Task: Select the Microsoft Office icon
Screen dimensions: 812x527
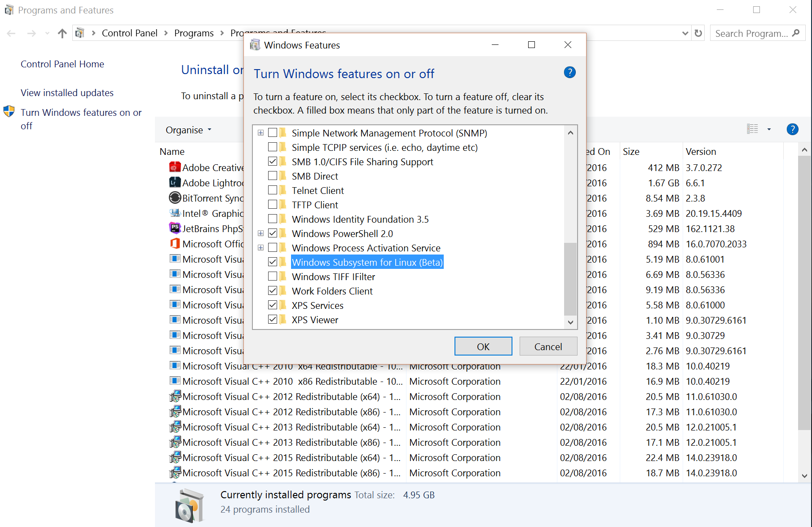Action: 175,244
